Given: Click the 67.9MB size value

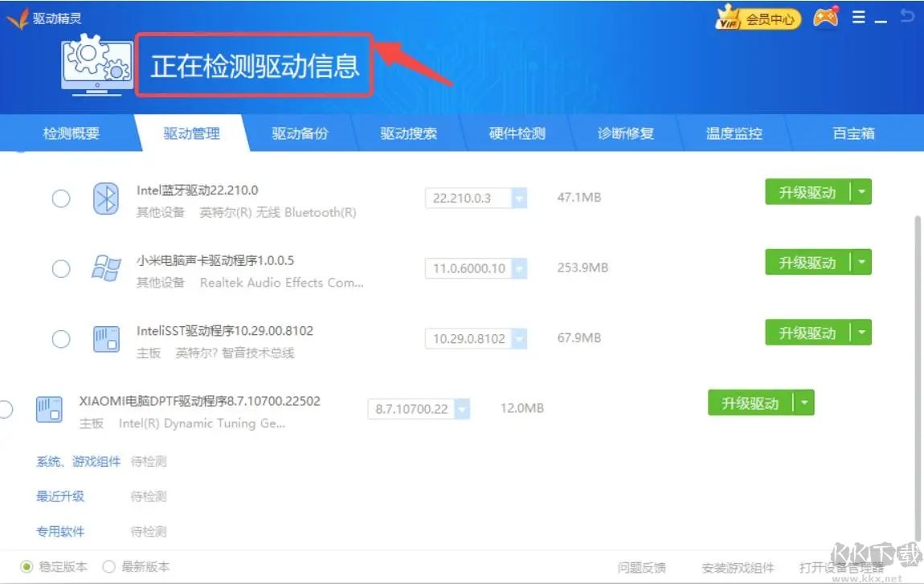Looking at the screenshot, I should [x=579, y=337].
